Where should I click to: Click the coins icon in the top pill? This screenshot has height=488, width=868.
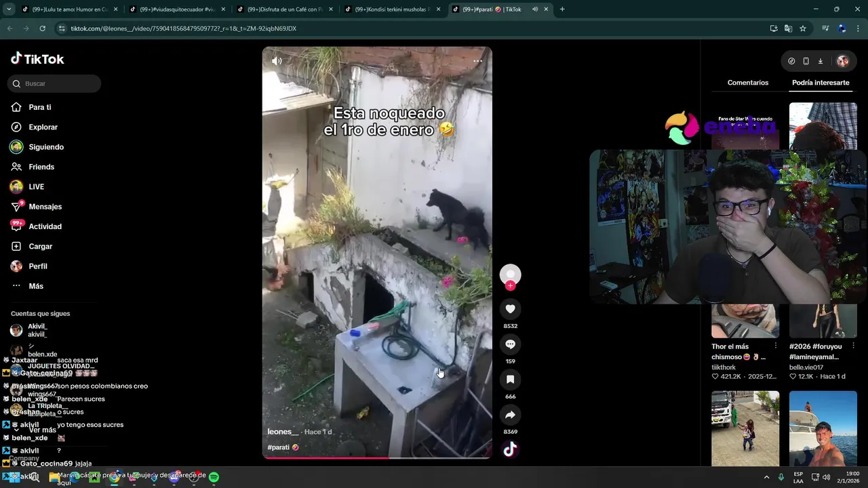pos(791,61)
